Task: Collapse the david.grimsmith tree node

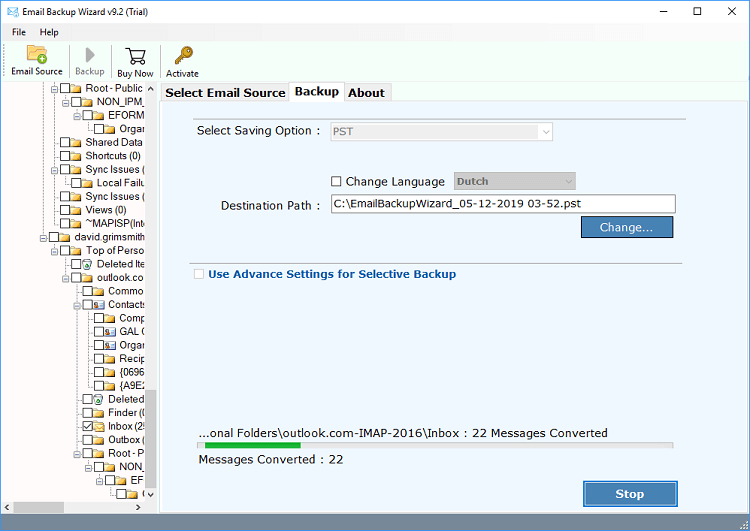Action: coord(44,238)
